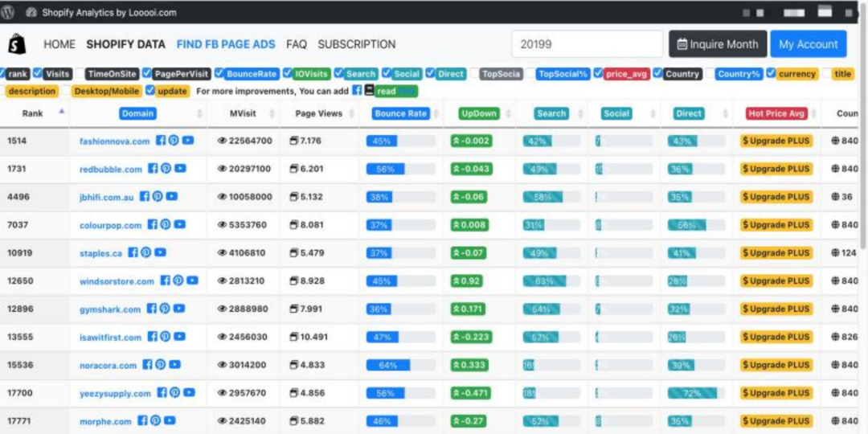Viewport: 868px width, 434px height.
Task: Sort by MVisit column sort arrows
Action: tap(272, 113)
